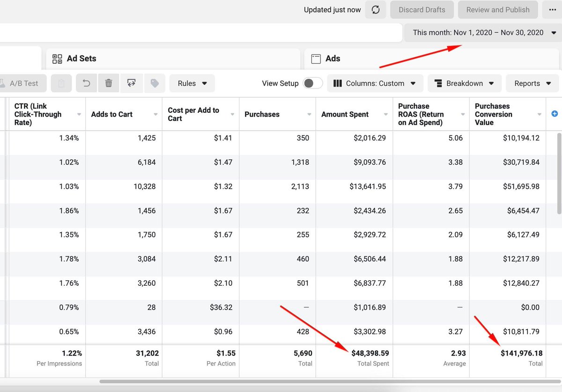Viewport: 562px width, 392px height.
Task: Click the trash delete icon
Action: [109, 83]
